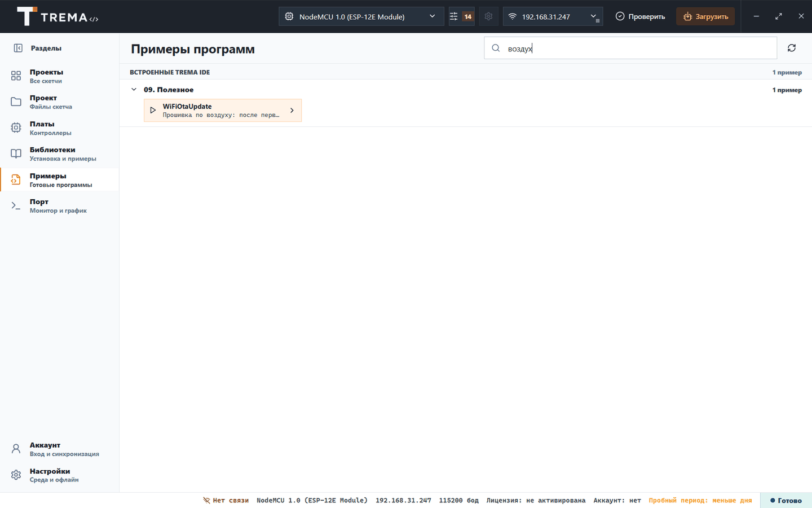Click the Аккаунт person icon
The width and height of the screenshot is (812, 508).
pyautogui.click(x=16, y=449)
